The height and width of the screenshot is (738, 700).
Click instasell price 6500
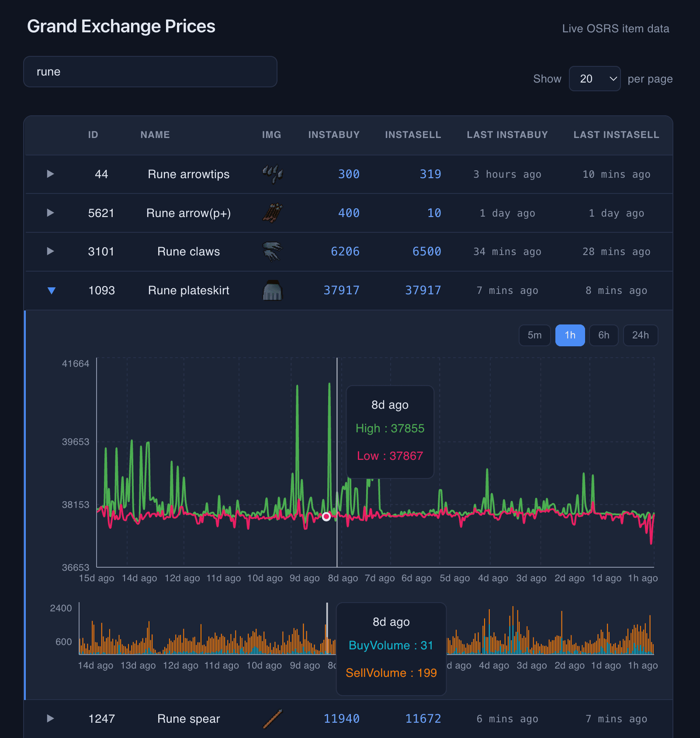(x=427, y=252)
